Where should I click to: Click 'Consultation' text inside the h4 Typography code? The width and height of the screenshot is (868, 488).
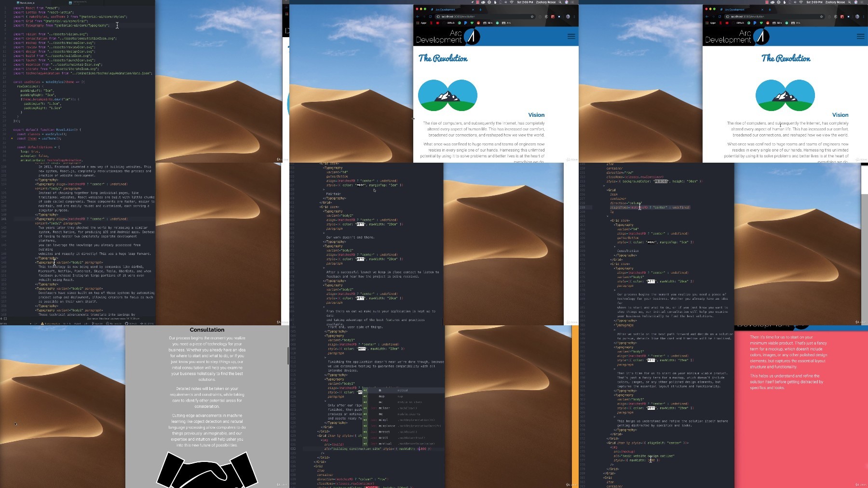(x=628, y=251)
